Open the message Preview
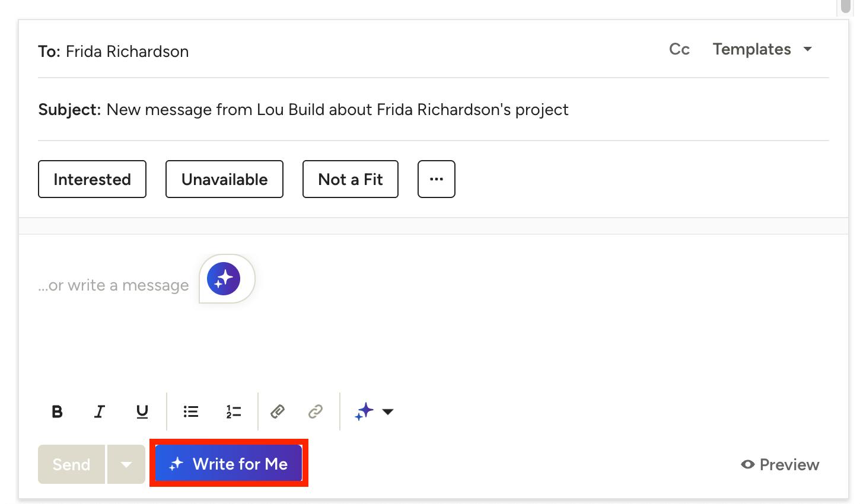The height and width of the screenshot is (504, 860). click(780, 465)
